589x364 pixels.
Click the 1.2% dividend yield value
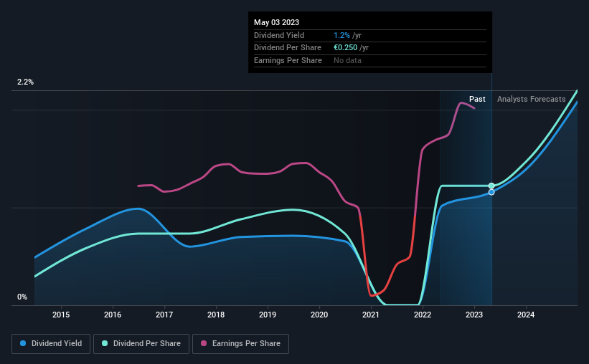[x=341, y=35]
